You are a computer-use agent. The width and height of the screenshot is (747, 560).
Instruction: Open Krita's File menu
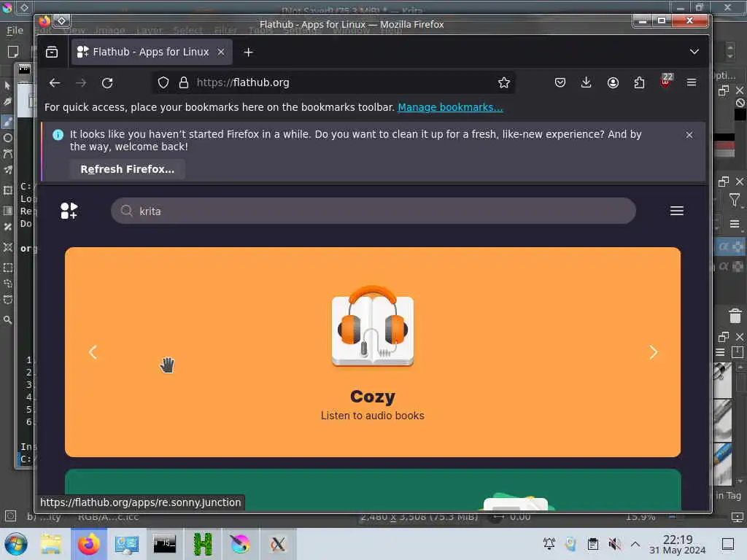tap(15, 30)
